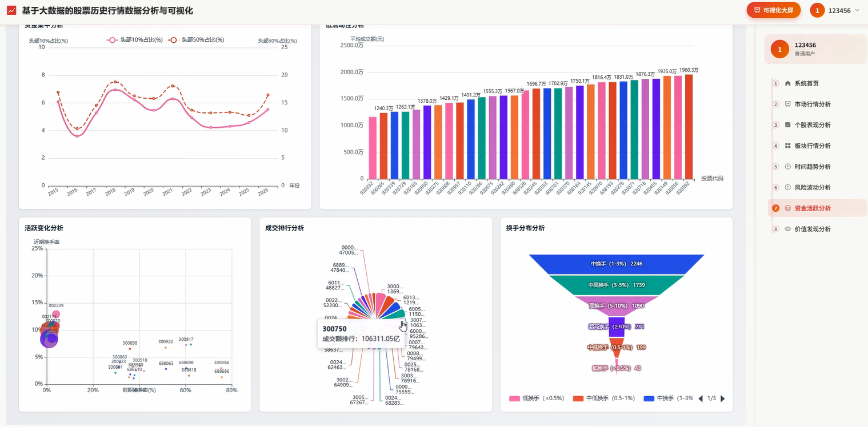Image resolution: width=868 pixels, height=427 pixels.
Task: Click the home icon beside 系统首页
Action: coord(788,83)
